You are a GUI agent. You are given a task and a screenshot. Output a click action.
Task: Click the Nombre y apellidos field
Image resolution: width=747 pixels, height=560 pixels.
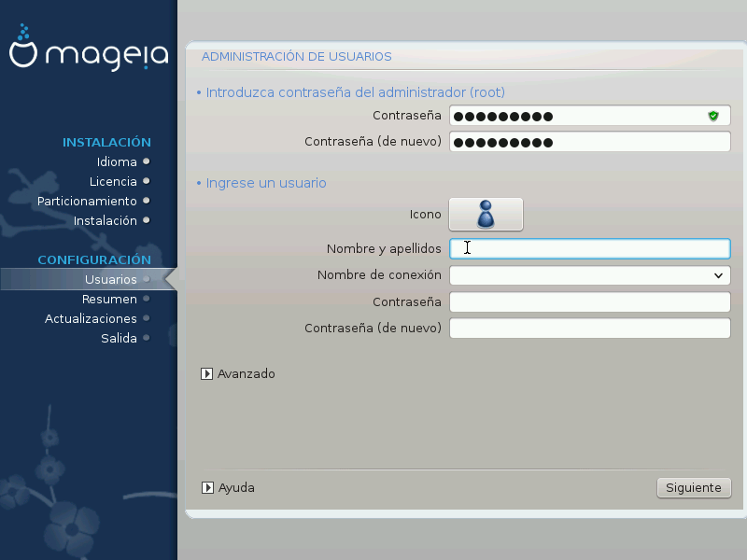tap(590, 248)
